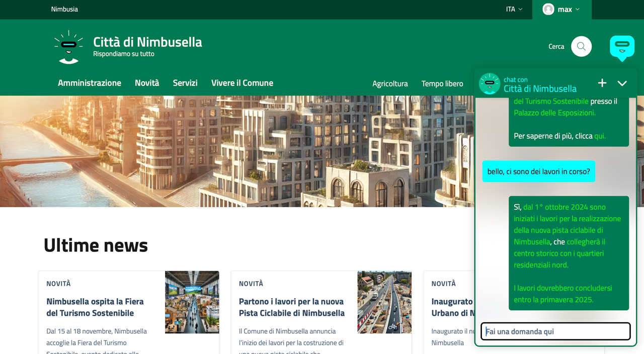Click the search magnifier icon

(581, 46)
